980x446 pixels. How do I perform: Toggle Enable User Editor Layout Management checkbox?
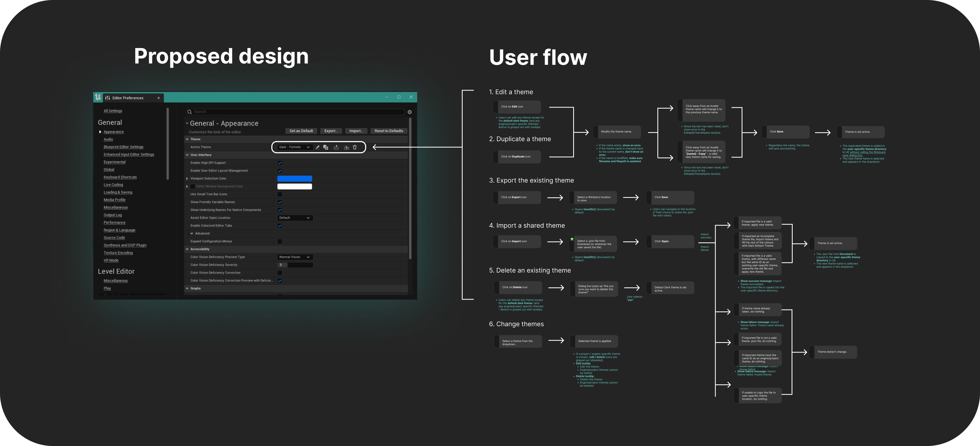click(x=280, y=171)
